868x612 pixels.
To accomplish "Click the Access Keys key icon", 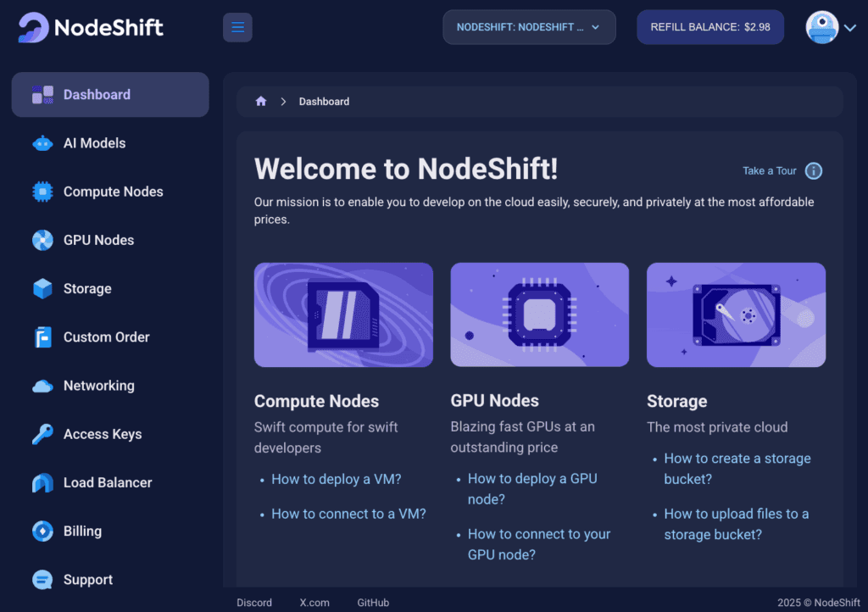I will pos(42,434).
